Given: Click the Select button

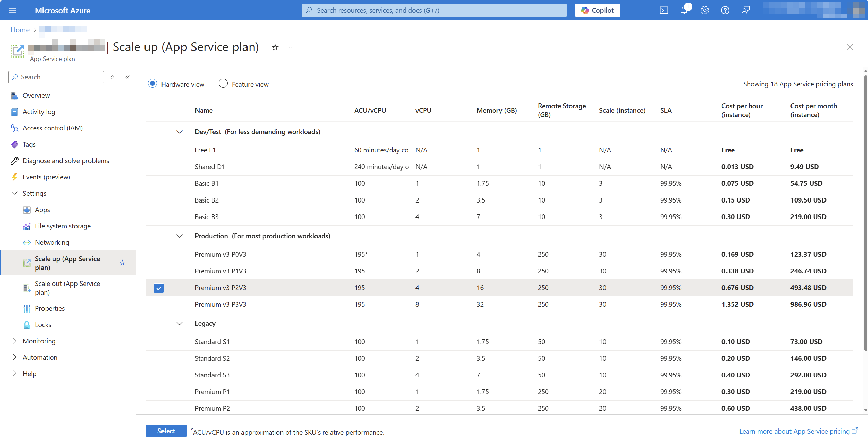Looking at the screenshot, I should click(x=166, y=431).
